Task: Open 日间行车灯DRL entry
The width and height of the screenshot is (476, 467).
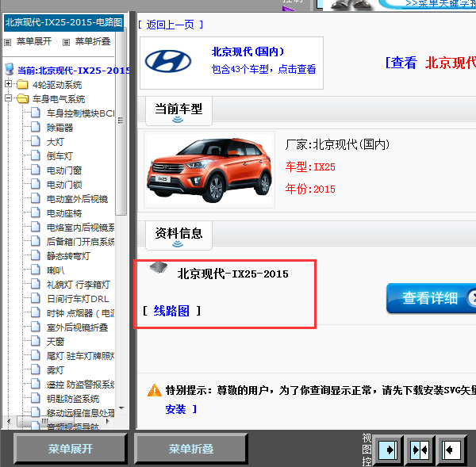Action: (x=78, y=299)
